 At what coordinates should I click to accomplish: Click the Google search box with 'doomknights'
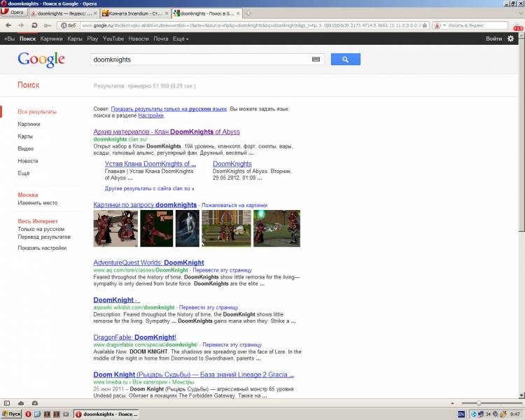[201, 59]
